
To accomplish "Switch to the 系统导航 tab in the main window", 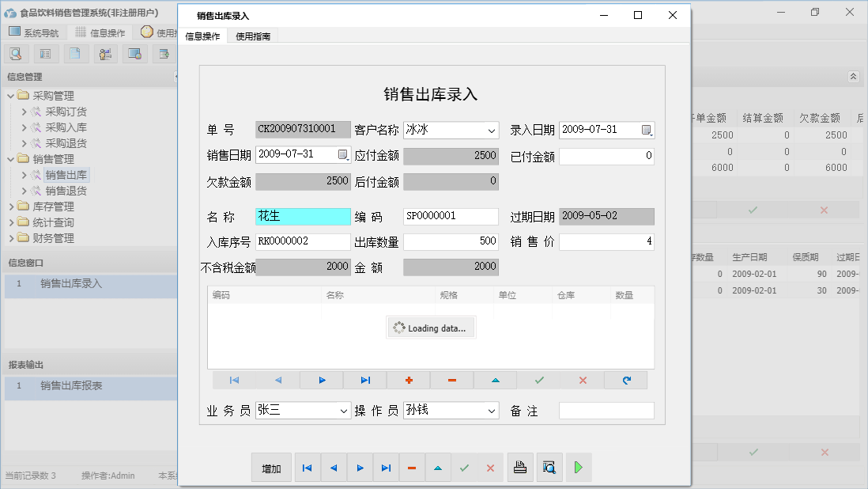I will point(41,32).
